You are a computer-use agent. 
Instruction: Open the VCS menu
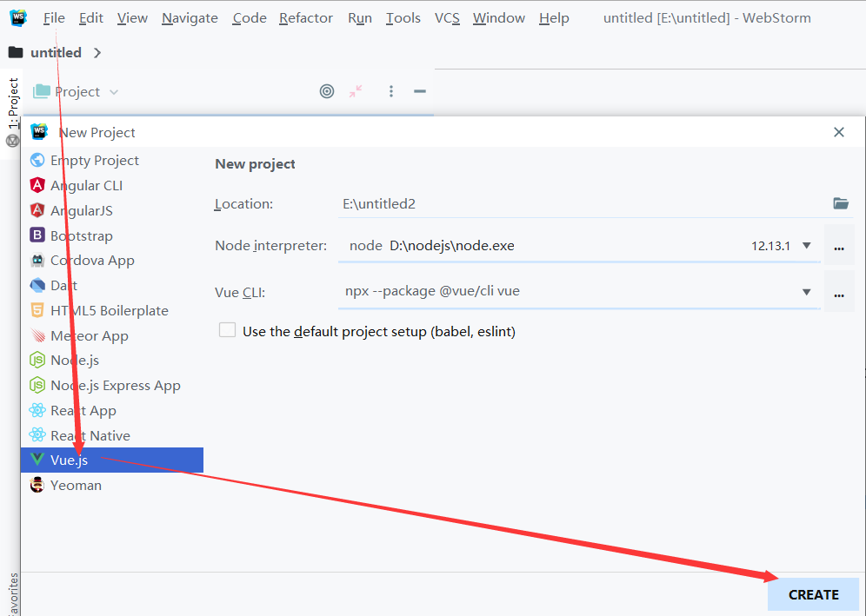point(447,17)
